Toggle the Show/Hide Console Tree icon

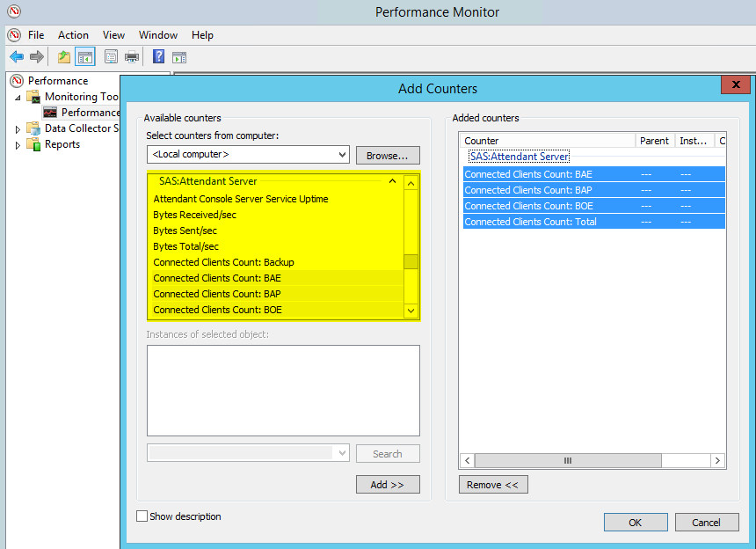click(x=84, y=57)
